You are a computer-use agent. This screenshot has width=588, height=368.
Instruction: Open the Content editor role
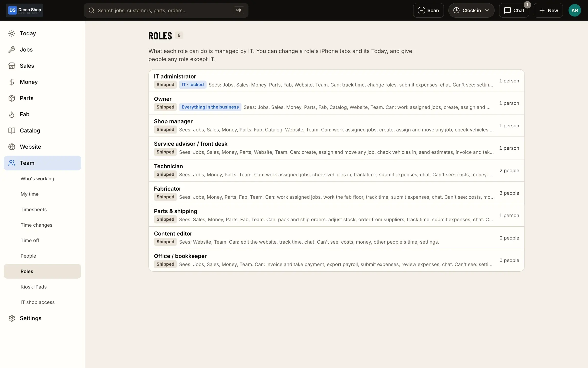(x=336, y=238)
